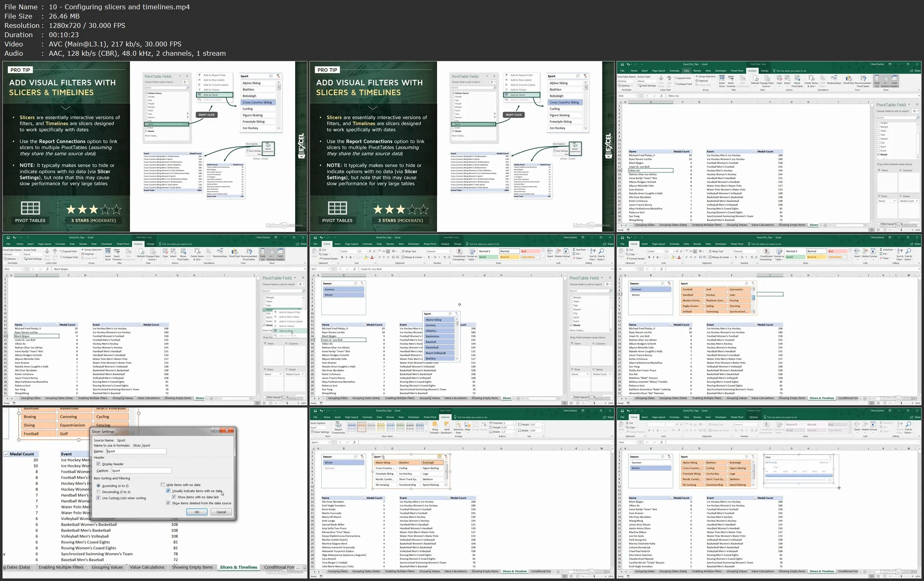Open Options tab under Slicer Tools
Viewport: 924px width, 581px height.
click(x=445, y=417)
